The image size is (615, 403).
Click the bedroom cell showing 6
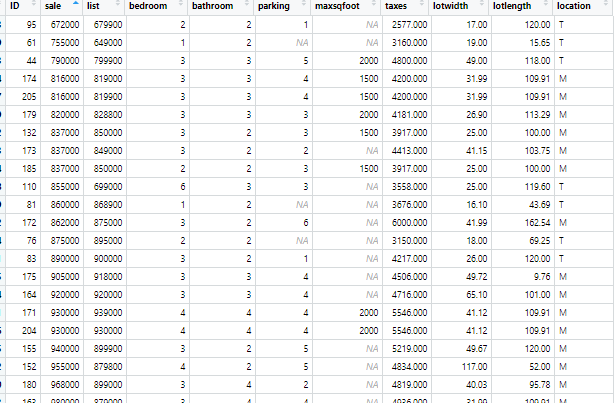click(x=183, y=187)
